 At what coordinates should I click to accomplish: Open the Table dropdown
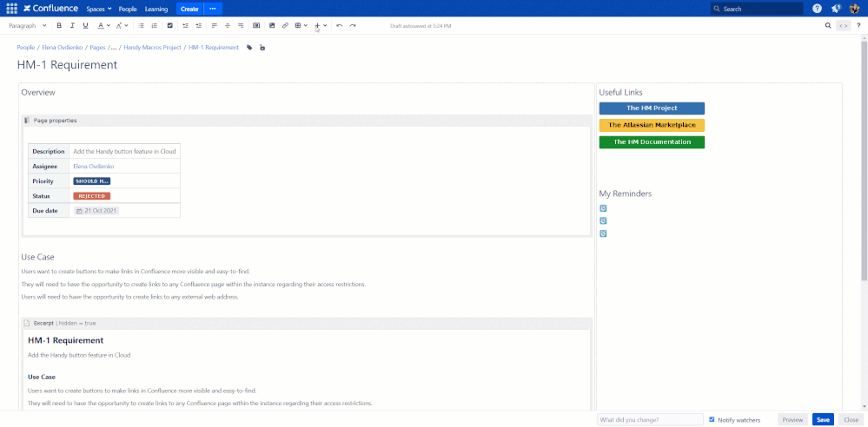301,25
